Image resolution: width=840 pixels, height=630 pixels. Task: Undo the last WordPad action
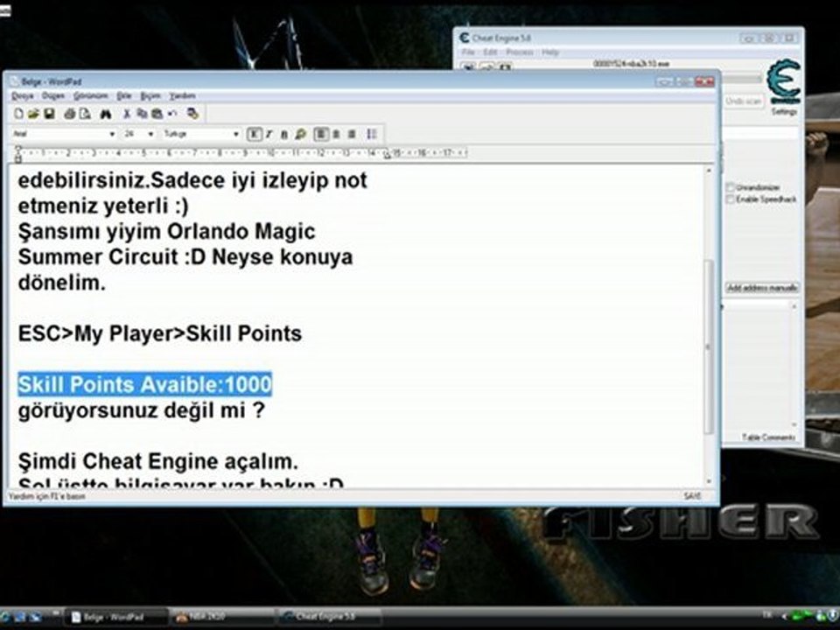pyautogui.click(x=172, y=114)
